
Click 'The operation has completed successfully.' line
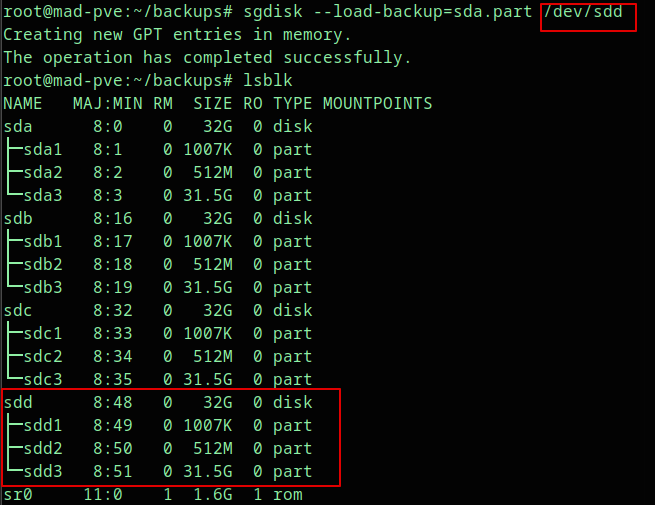point(207,58)
